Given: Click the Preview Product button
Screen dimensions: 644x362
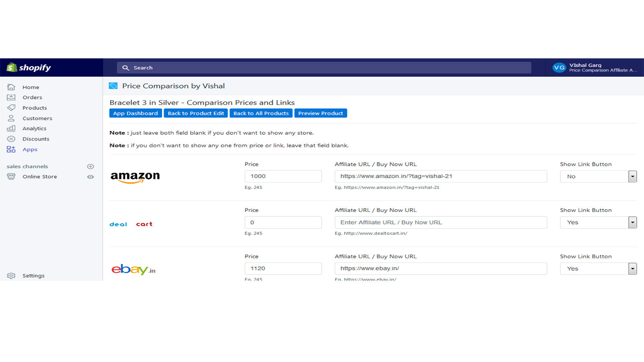Looking at the screenshot, I should click(x=321, y=113).
